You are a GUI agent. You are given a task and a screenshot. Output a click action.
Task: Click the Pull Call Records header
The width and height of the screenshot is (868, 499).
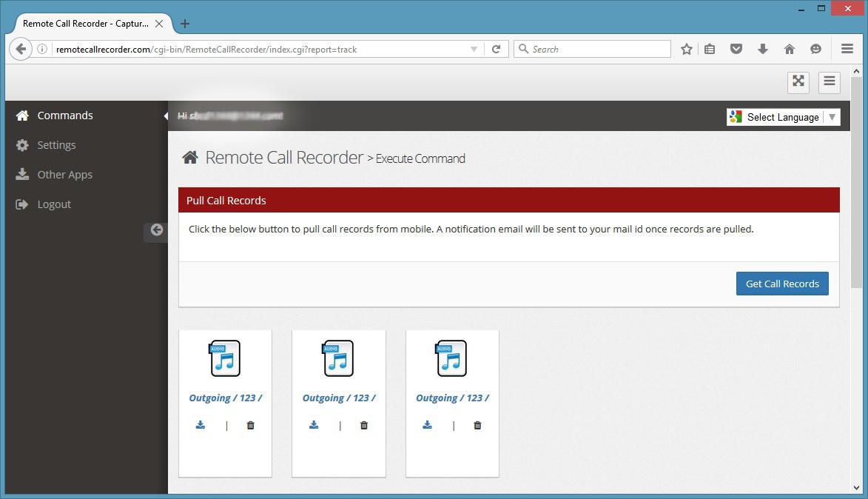[508, 201]
